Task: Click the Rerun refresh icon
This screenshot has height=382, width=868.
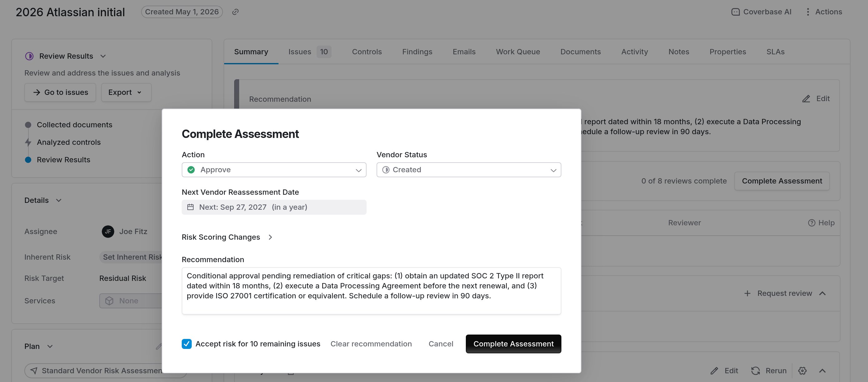Action: tap(755, 370)
